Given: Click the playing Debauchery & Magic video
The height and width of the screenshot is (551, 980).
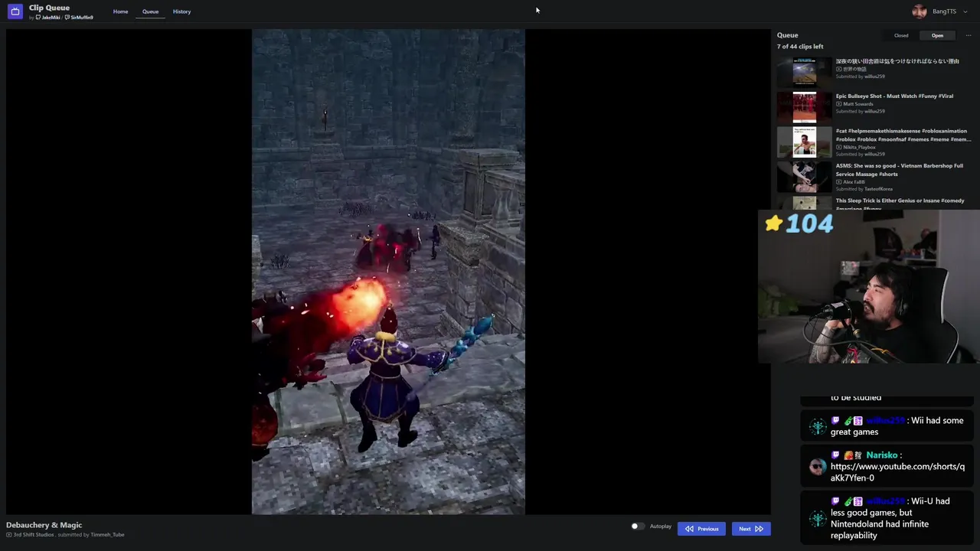Looking at the screenshot, I should (388, 272).
